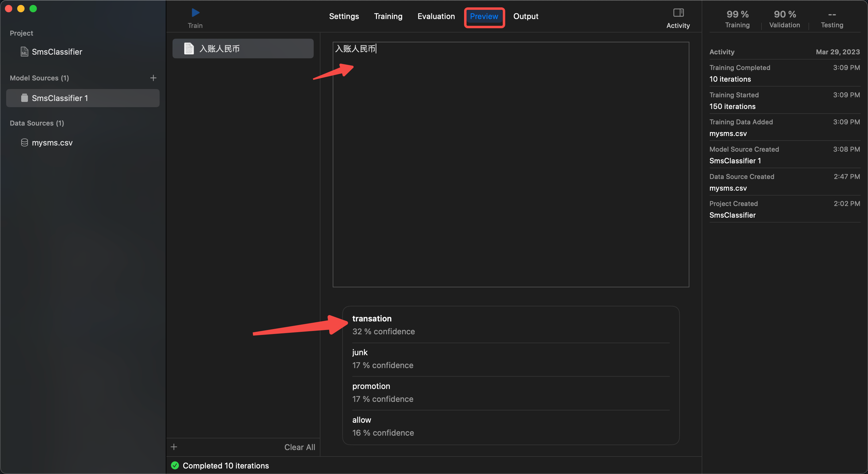Screen dimensions: 868x474
Task: Click the mysms.csv database icon
Action: pyautogui.click(x=24, y=143)
